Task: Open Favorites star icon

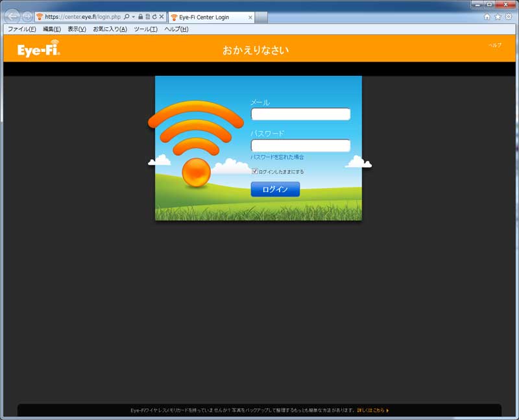Action: [x=498, y=17]
